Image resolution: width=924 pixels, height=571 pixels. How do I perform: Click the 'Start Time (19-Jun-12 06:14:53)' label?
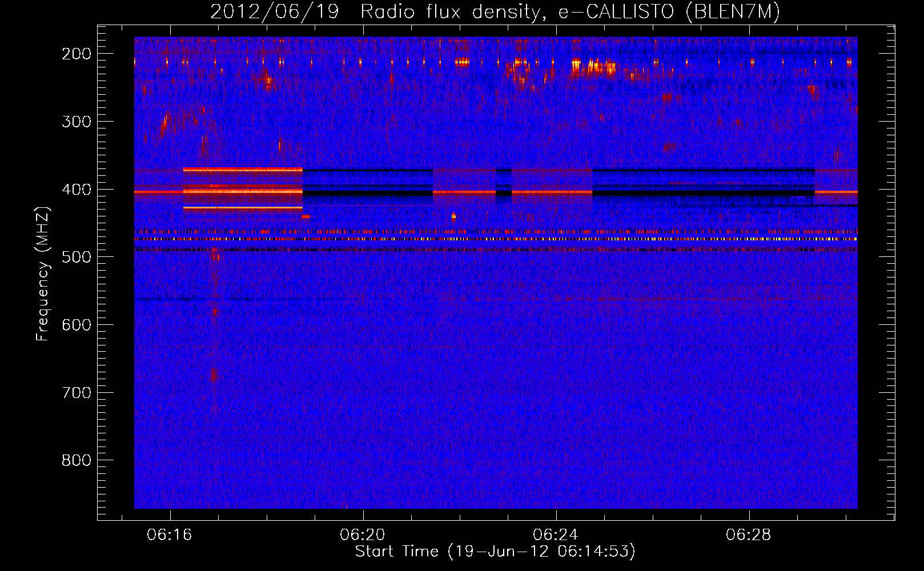click(x=495, y=552)
